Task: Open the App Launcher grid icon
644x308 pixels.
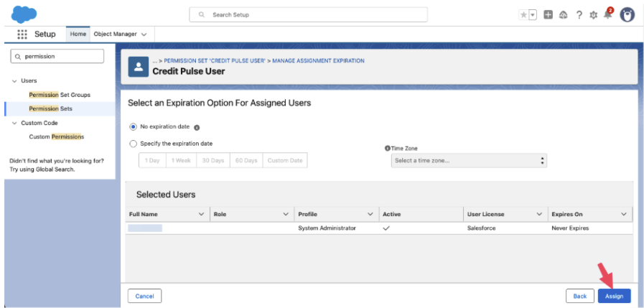Action: 22,34
